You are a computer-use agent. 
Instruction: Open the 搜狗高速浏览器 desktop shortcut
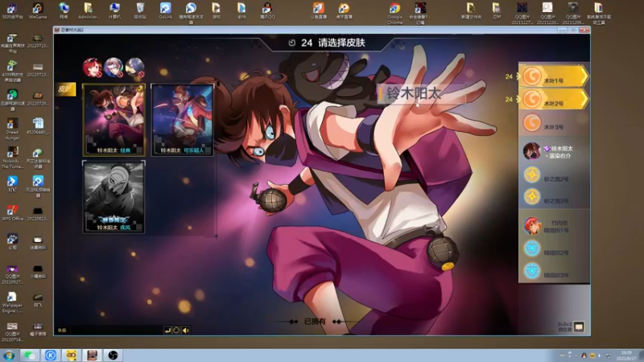click(x=191, y=13)
